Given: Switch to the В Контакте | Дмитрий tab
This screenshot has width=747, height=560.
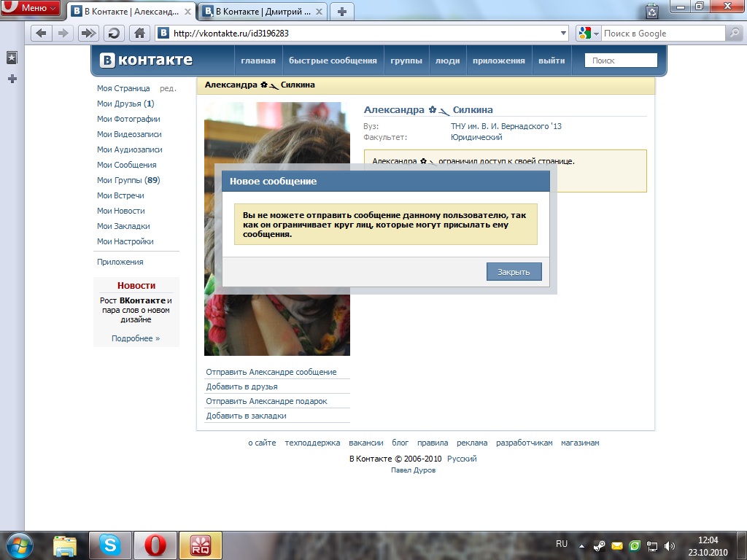Looking at the screenshot, I should (x=262, y=12).
